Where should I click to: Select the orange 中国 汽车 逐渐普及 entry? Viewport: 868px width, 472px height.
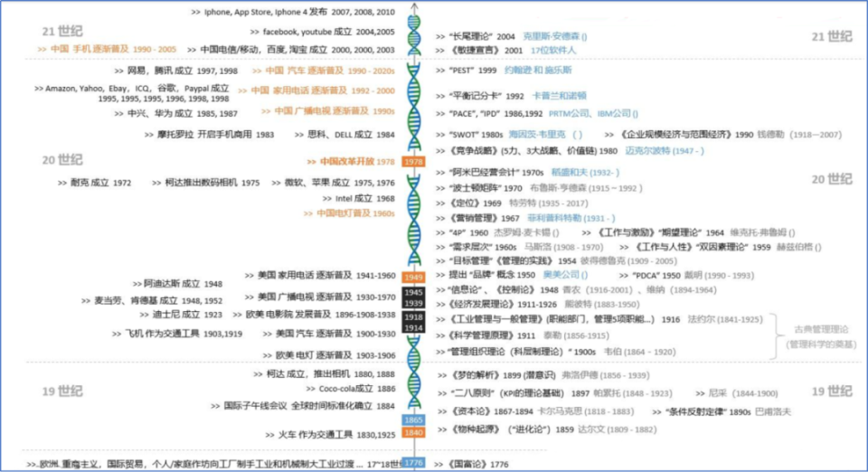pos(324,71)
